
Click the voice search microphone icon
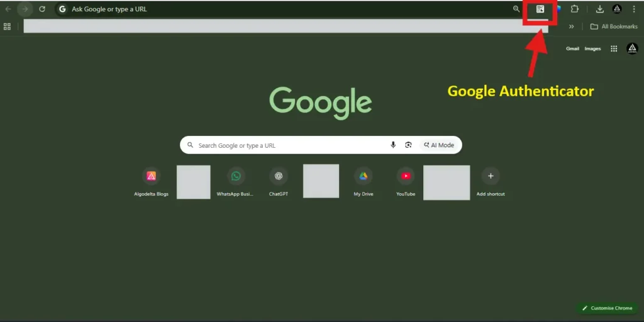[x=393, y=145]
